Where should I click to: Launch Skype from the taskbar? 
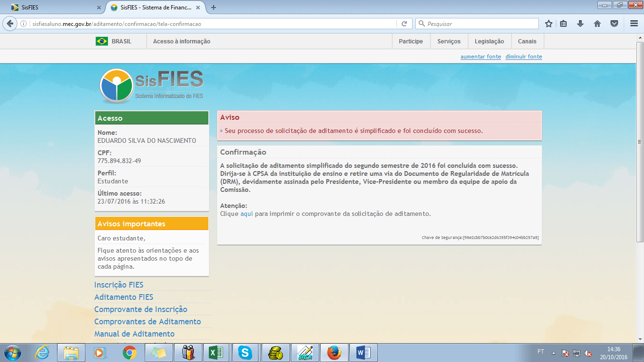pos(246,352)
